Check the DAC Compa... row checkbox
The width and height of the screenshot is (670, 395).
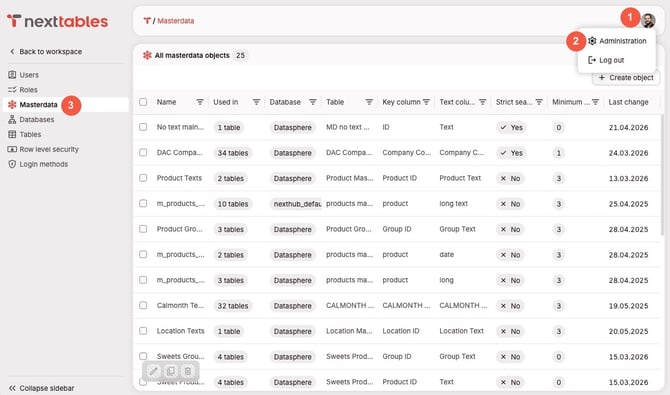pos(143,153)
